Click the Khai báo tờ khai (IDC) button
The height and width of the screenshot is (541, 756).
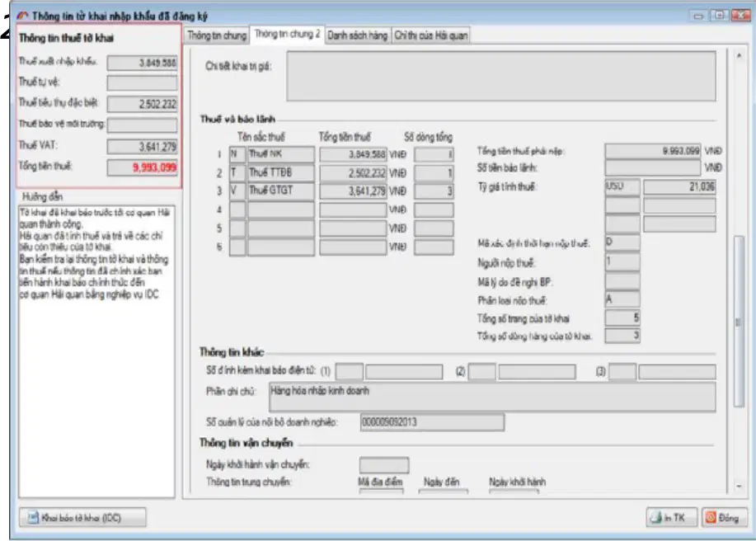point(82,518)
